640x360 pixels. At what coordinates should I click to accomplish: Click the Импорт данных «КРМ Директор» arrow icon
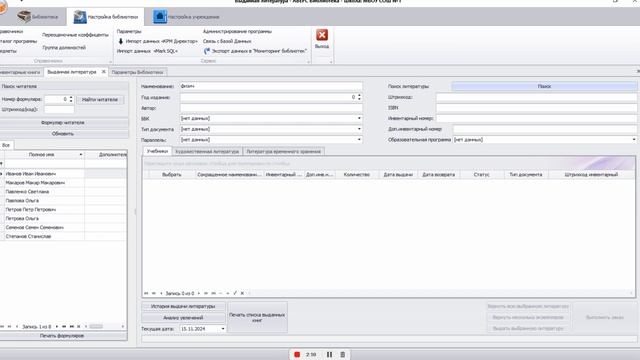coord(121,41)
